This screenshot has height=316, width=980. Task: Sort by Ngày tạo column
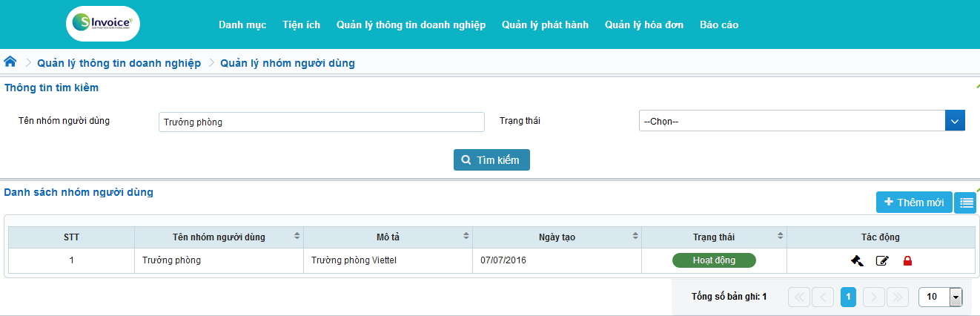pos(635,237)
